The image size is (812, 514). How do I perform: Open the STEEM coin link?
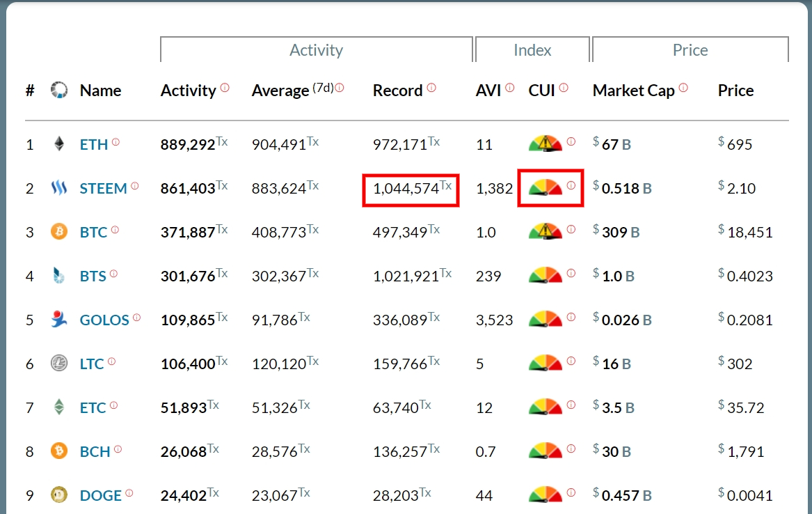tap(103, 189)
